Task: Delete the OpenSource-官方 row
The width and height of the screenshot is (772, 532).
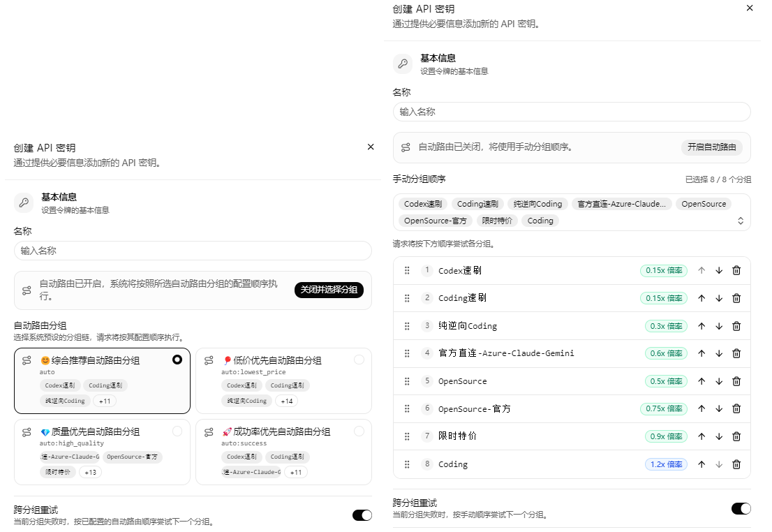Action: (736, 408)
